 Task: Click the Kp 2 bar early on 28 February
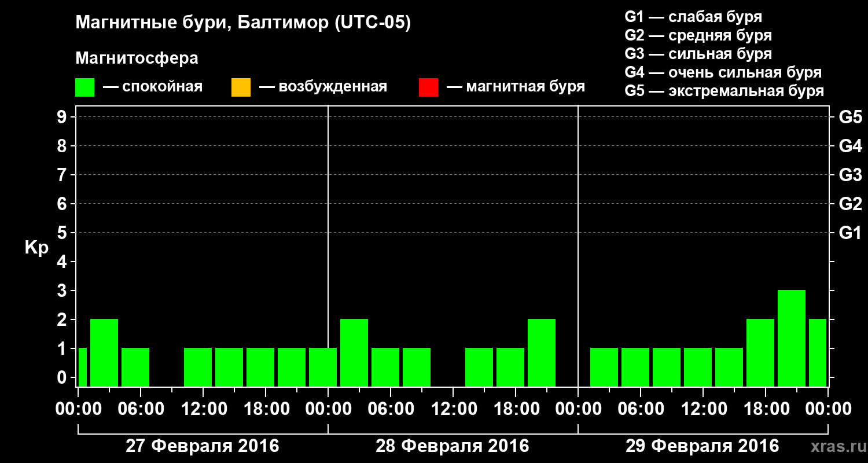(x=354, y=352)
